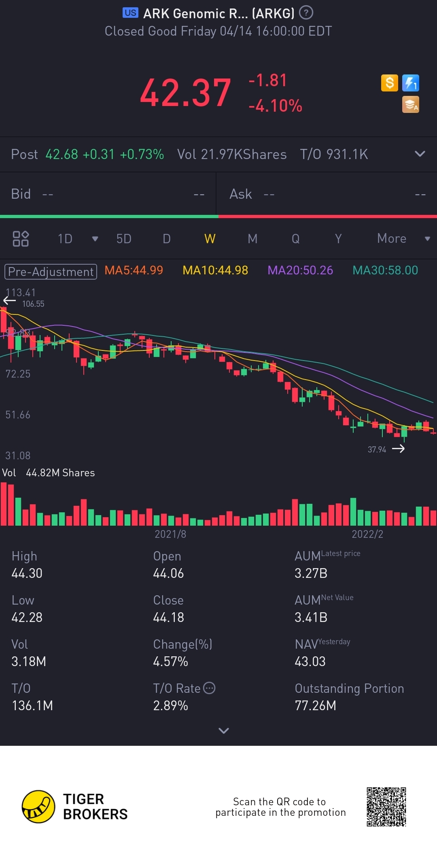
Task: Open the T/O Rate info icon
Action: tap(209, 688)
